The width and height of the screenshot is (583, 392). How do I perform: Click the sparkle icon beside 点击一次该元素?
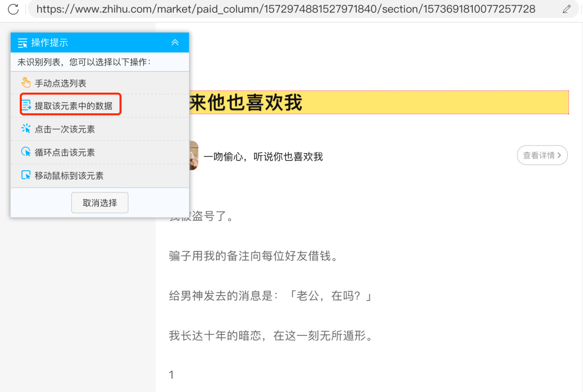tap(26, 128)
